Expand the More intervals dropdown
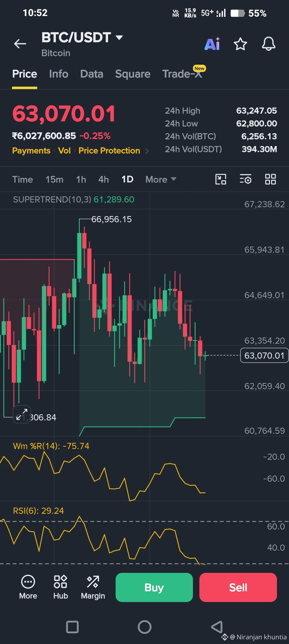 161,179
